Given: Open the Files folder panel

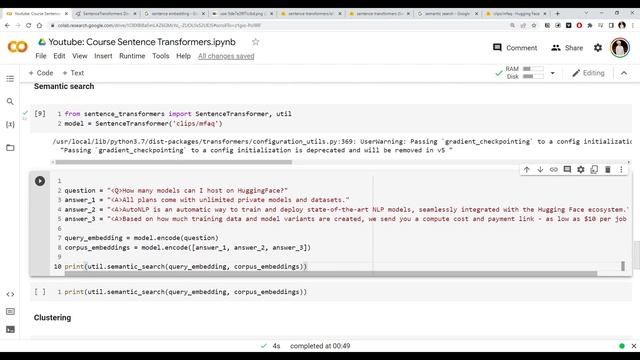Looking at the screenshot, I should coord(10,147).
